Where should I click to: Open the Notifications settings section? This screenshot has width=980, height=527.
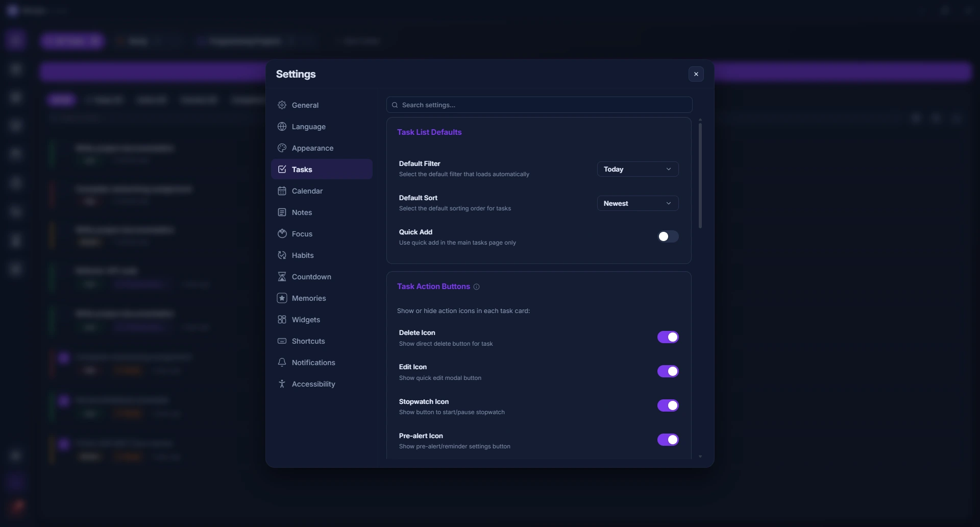[x=322, y=363]
